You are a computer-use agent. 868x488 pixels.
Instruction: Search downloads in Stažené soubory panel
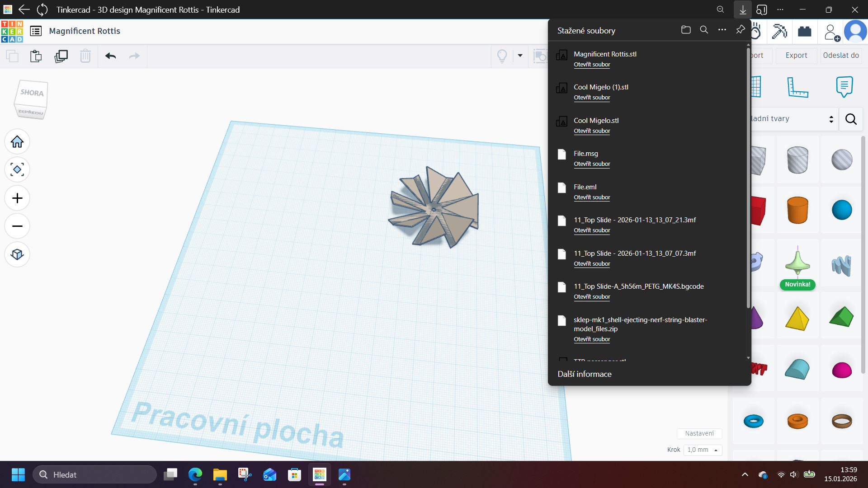pos(704,30)
